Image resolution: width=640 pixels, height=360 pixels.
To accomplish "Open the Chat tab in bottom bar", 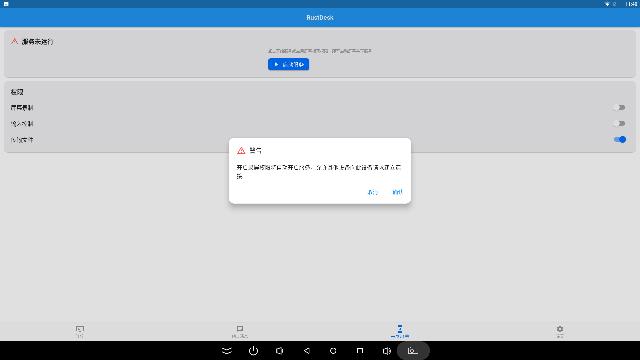I will point(240,331).
